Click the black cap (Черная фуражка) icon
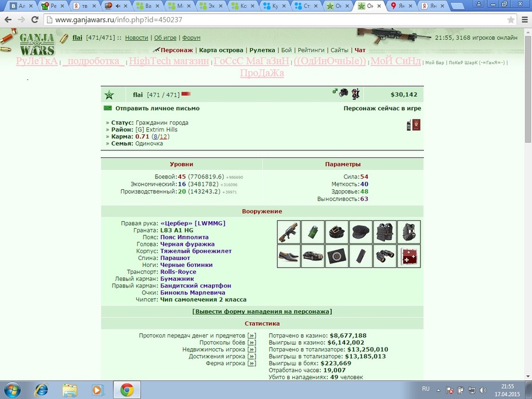The width and height of the screenshot is (532, 399). pos(360,232)
